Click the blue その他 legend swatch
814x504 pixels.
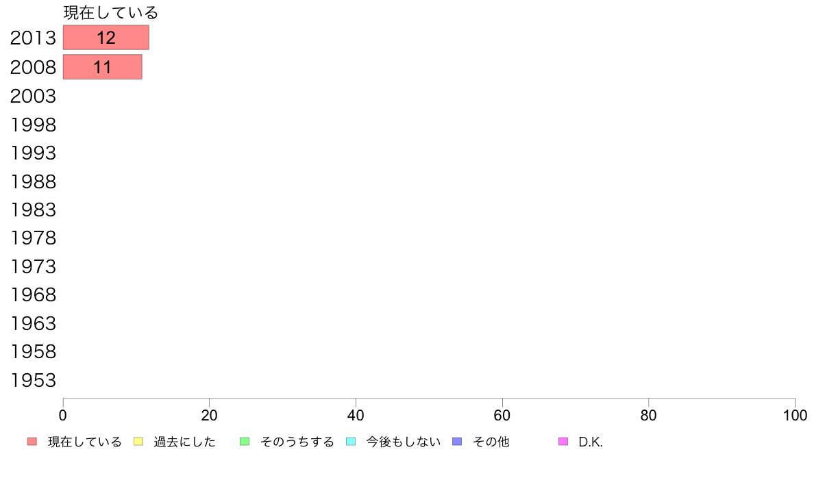(457, 442)
